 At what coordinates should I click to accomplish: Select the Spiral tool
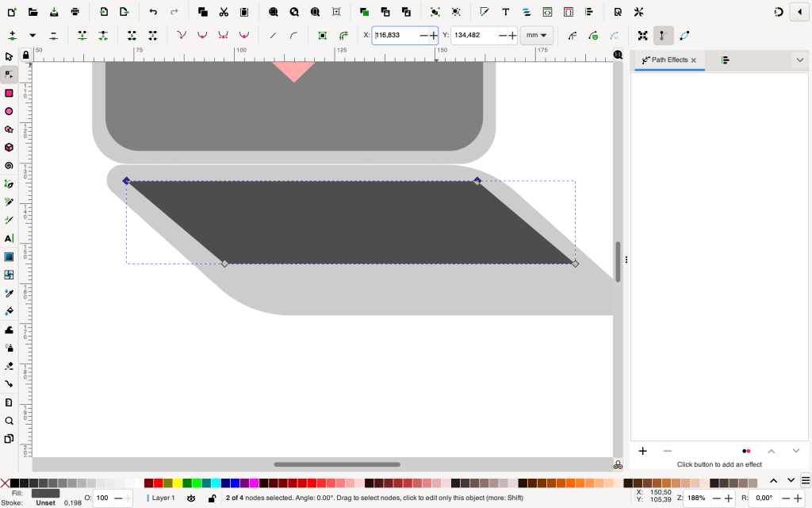point(9,166)
